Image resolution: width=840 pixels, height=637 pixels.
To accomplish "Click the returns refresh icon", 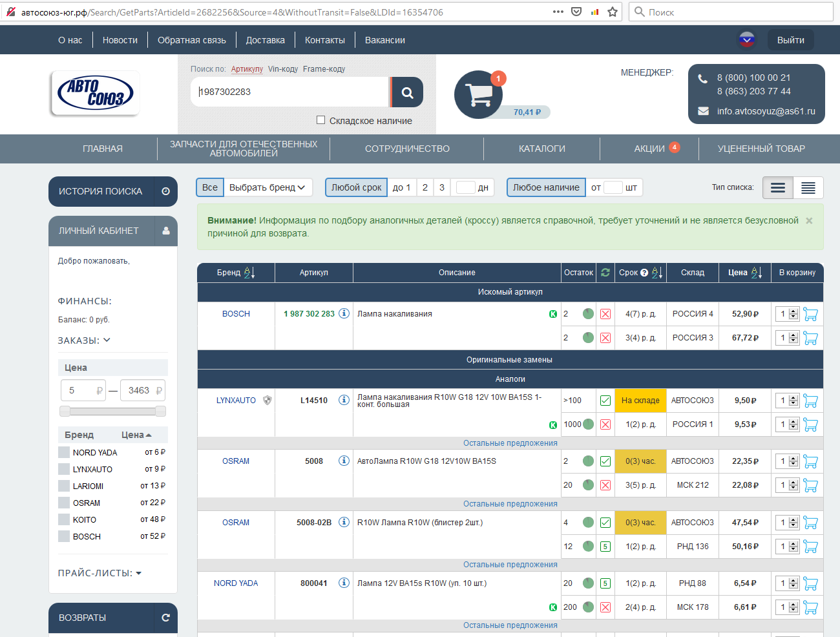I will (165, 618).
